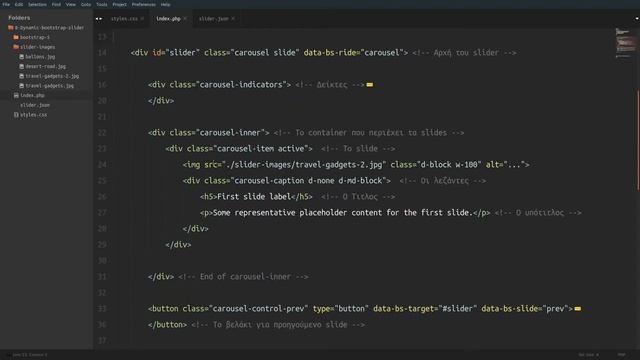The height and width of the screenshot is (360, 640).
Task: Select the bootstrap-5 folder name
Action: pyautogui.click(x=35, y=37)
